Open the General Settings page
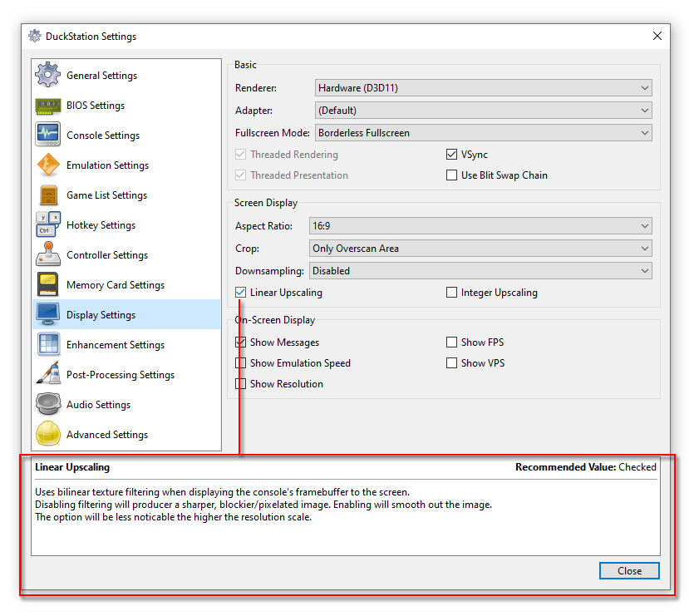Viewport: 689px width, 616px height. [101, 76]
